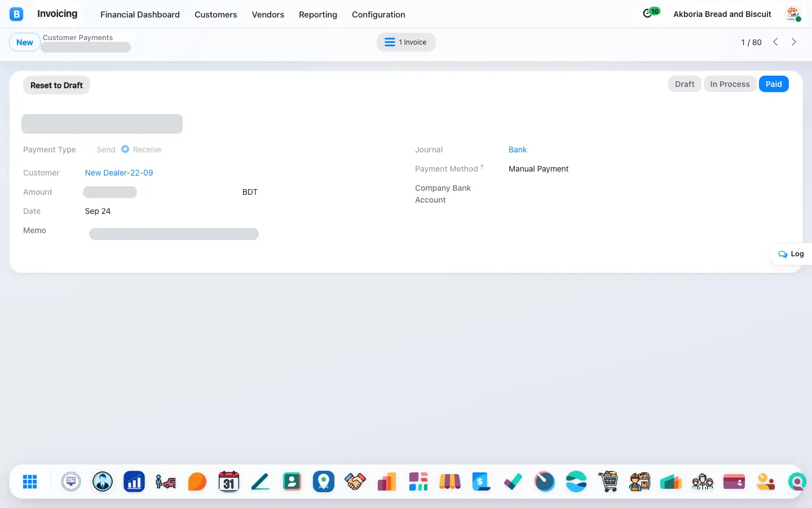This screenshot has width=812, height=508.
Task: Open the blue grid apps launcher
Action: (x=30, y=481)
